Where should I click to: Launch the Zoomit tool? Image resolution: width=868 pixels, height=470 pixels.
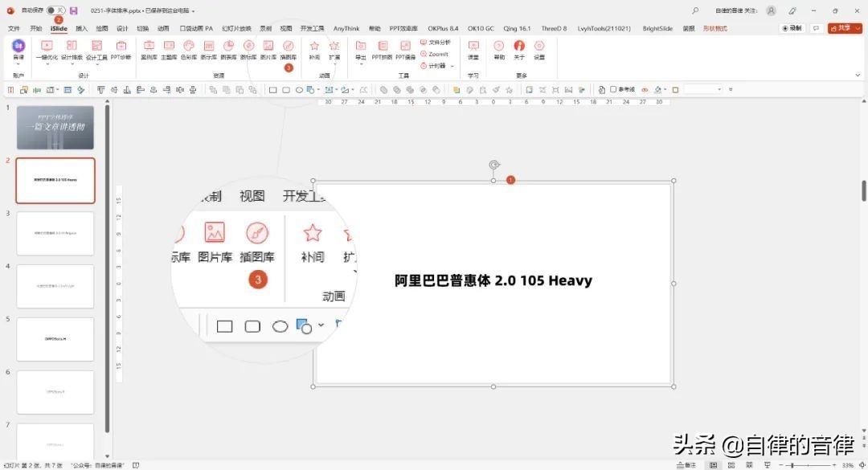(x=436, y=54)
